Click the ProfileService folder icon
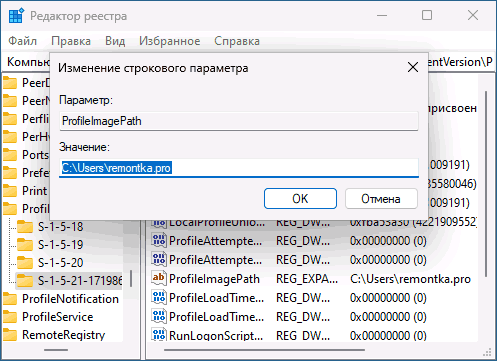Viewport: 497px width, 361px height. [10, 317]
